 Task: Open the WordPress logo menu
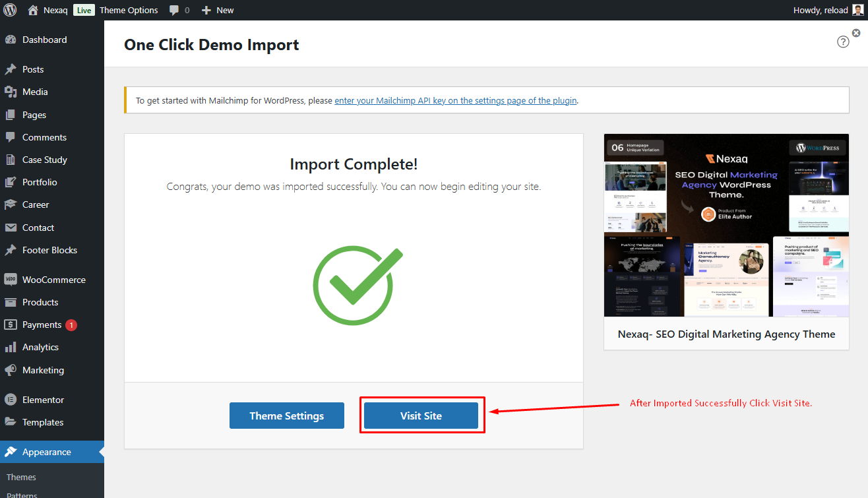pyautogui.click(x=10, y=10)
